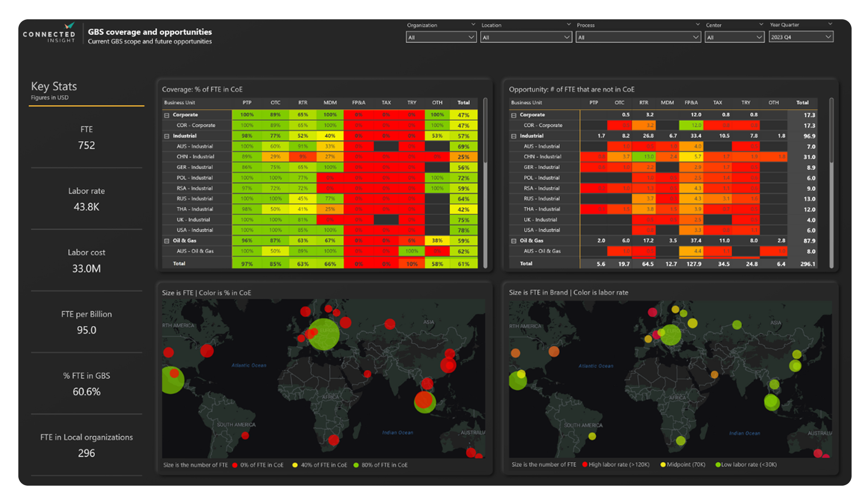Image resolution: width=868 pixels, height=504 pixels.
Task: Click red '0% of FTE in CoE' legend dot
Action: [235, 465]
